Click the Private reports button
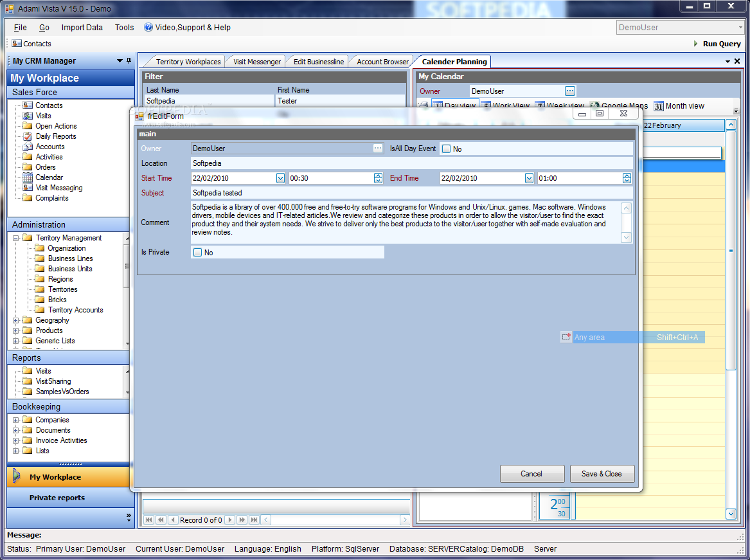This screenshot has height=560, width=750. click(x=68, y=498)
